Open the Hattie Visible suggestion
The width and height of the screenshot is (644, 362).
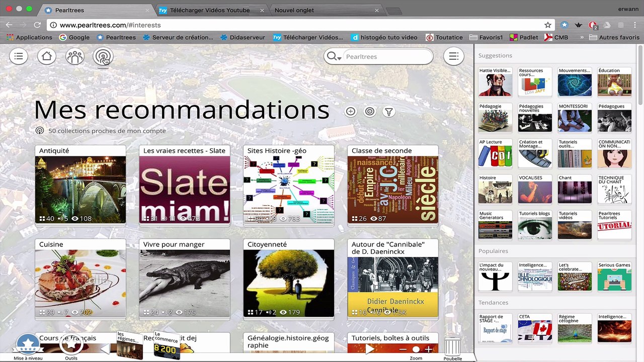coord(495,81)
